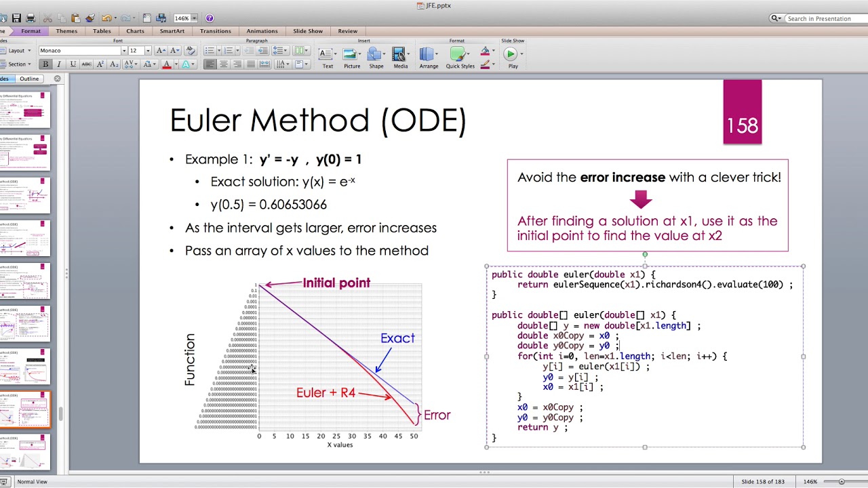Switch to the Animations tab
This screenshot has height=488, width=868.
coord(262,31)
